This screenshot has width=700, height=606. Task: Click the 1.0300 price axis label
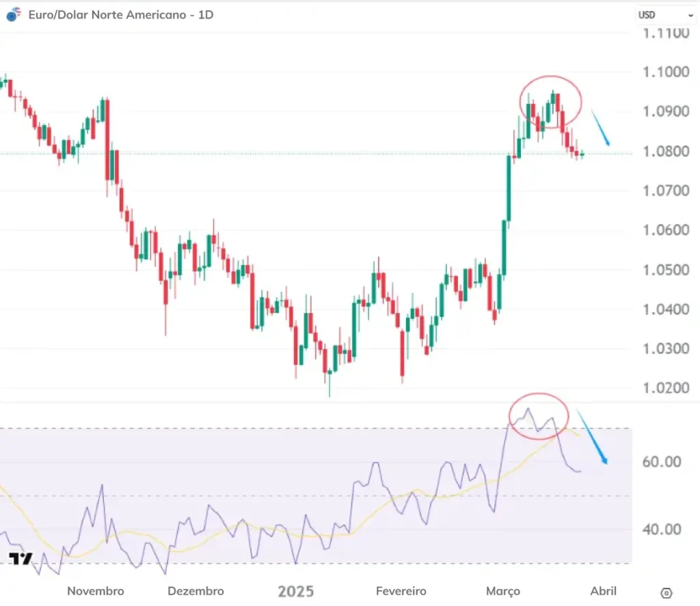(x=666, y=348)
